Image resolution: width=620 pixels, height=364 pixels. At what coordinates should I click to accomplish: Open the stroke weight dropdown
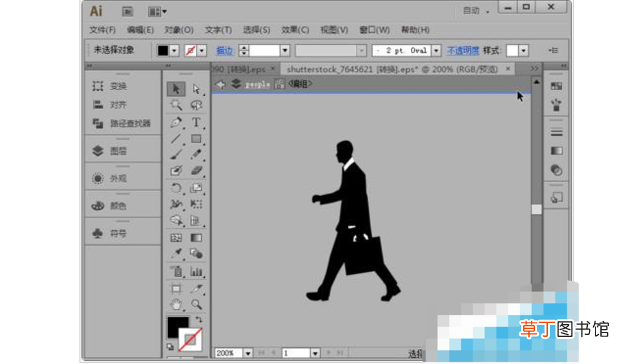click(x=285, y=51)
